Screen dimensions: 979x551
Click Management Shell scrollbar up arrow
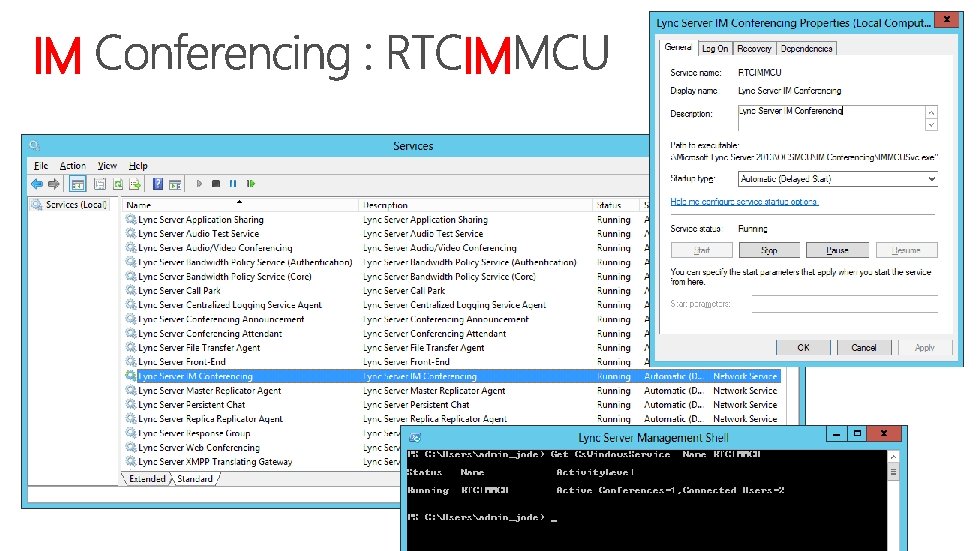(x=893, y=457)
